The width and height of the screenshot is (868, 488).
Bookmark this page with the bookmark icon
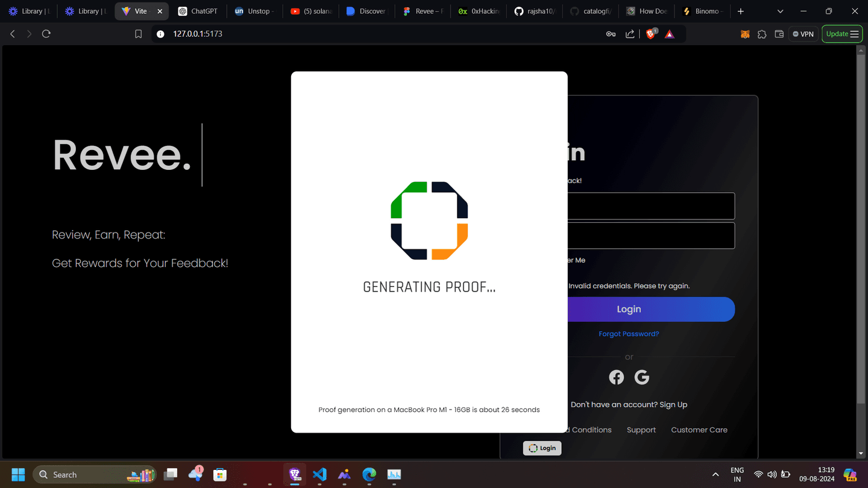(x=138, y=34)
